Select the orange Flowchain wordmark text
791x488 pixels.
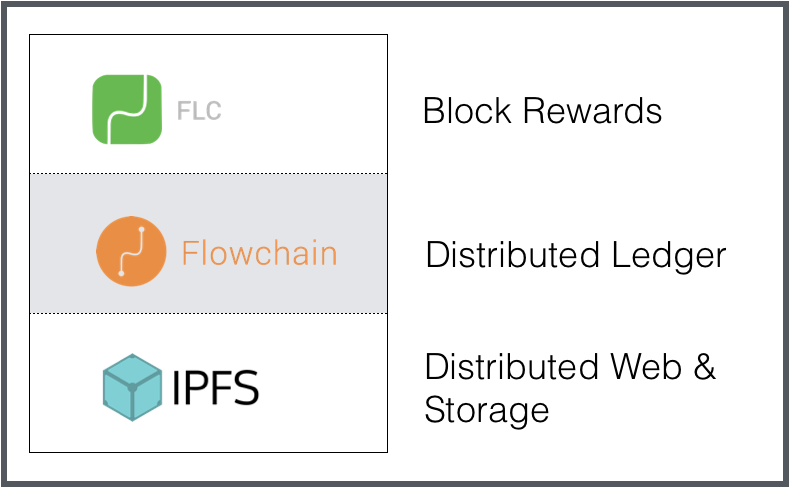click(x=259, y=252)
